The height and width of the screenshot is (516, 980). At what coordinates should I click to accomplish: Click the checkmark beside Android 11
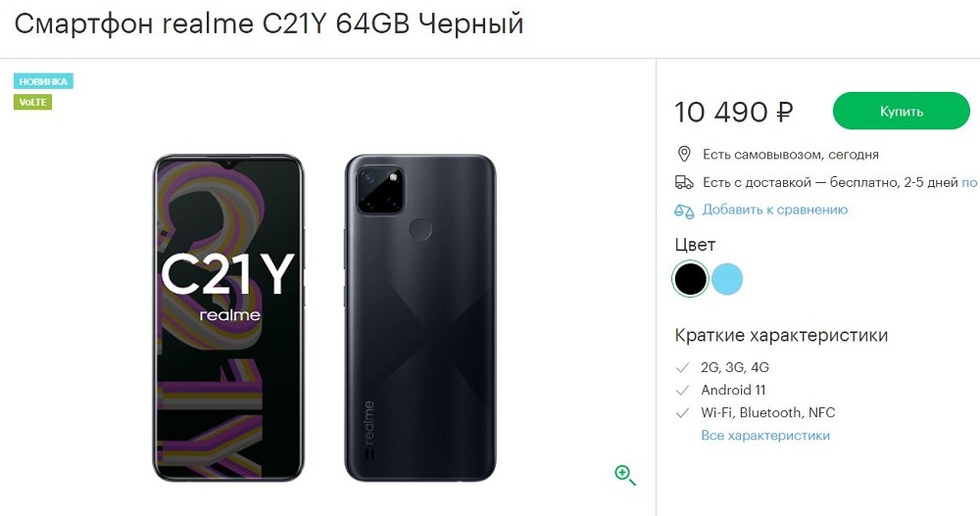pyautogui.click(x=682, y=391)
